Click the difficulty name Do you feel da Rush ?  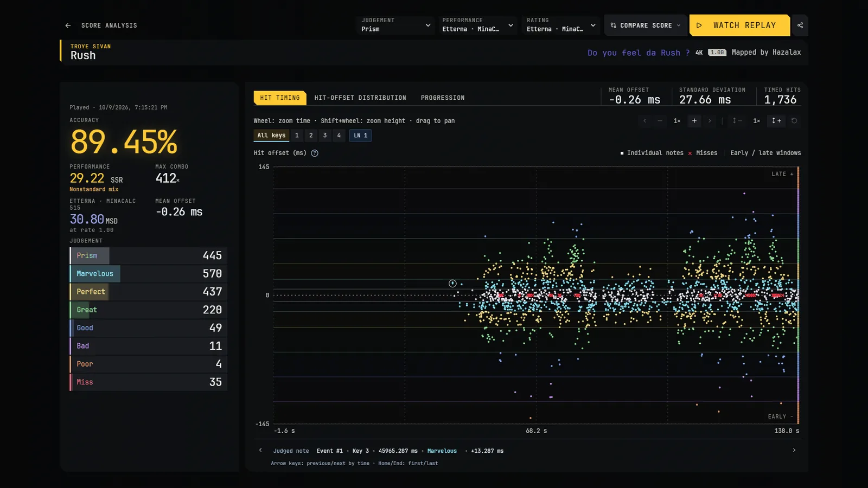click(639, 53)
